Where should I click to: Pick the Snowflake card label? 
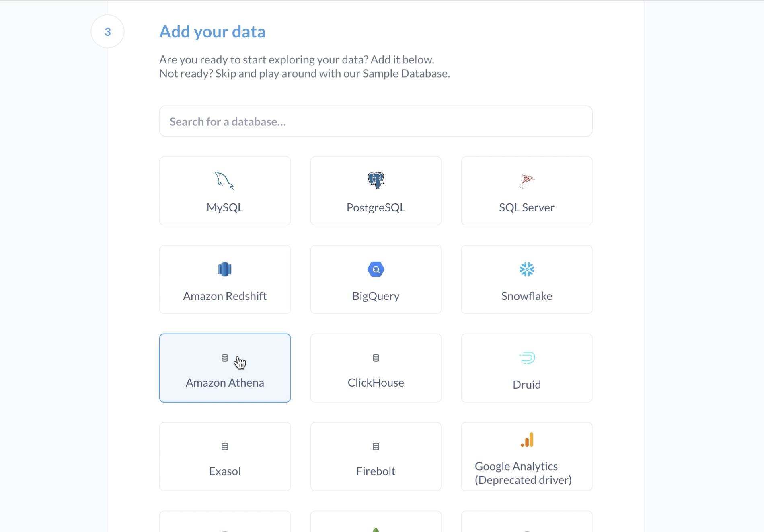click(527, 296)
